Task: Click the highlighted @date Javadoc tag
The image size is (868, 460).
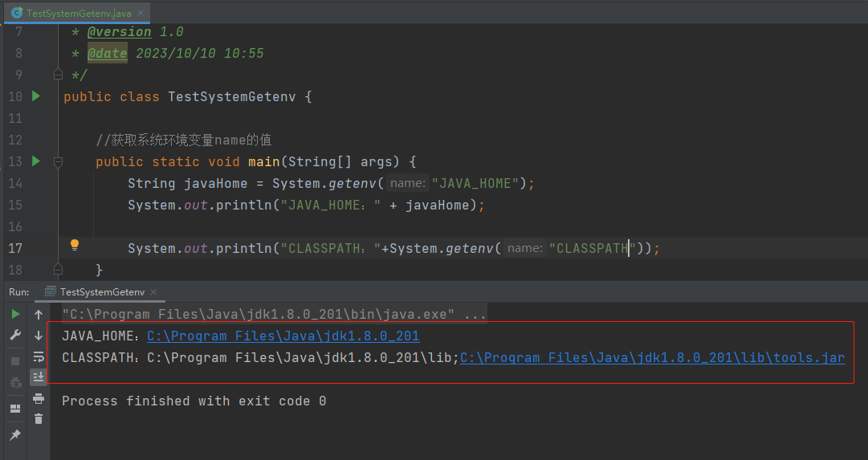Action: pos(108,53)
